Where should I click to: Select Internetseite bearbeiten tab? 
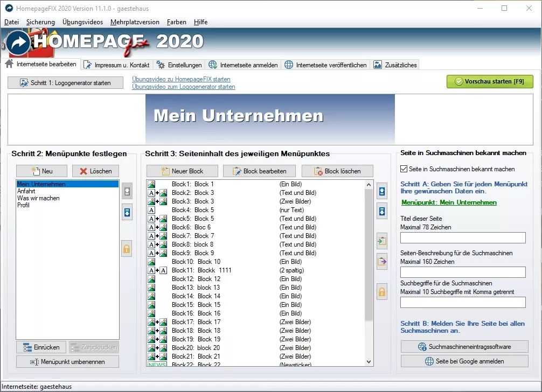[41, 64]
